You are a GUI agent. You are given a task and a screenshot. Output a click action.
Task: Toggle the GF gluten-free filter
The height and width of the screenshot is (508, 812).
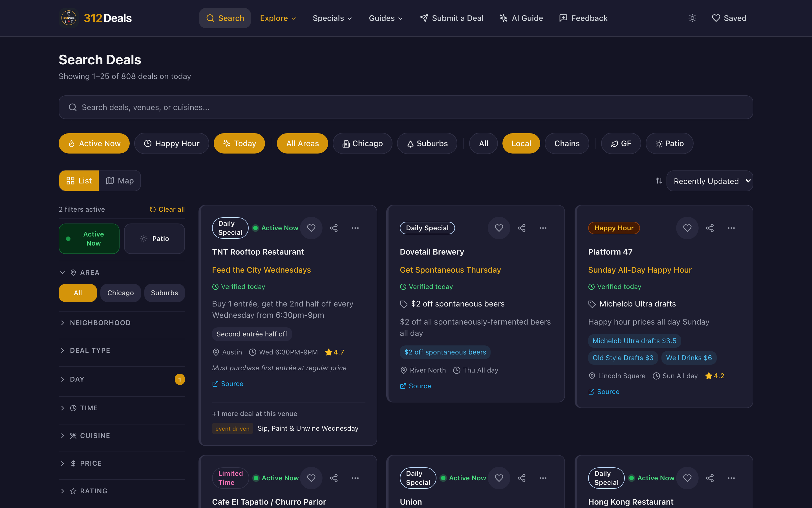[621, 143]
